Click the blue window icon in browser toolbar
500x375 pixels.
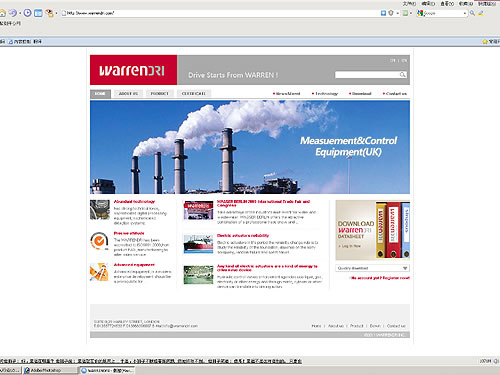coord(38,13)
